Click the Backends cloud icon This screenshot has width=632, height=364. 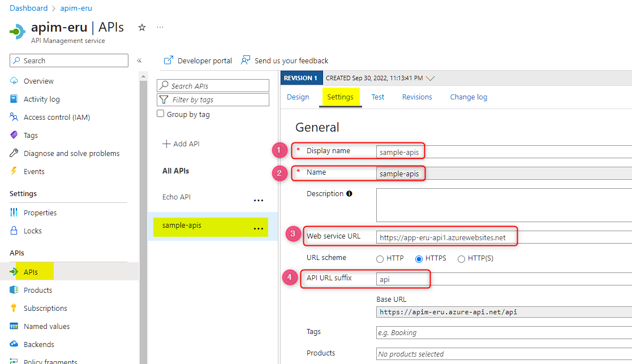pos(14,344)
